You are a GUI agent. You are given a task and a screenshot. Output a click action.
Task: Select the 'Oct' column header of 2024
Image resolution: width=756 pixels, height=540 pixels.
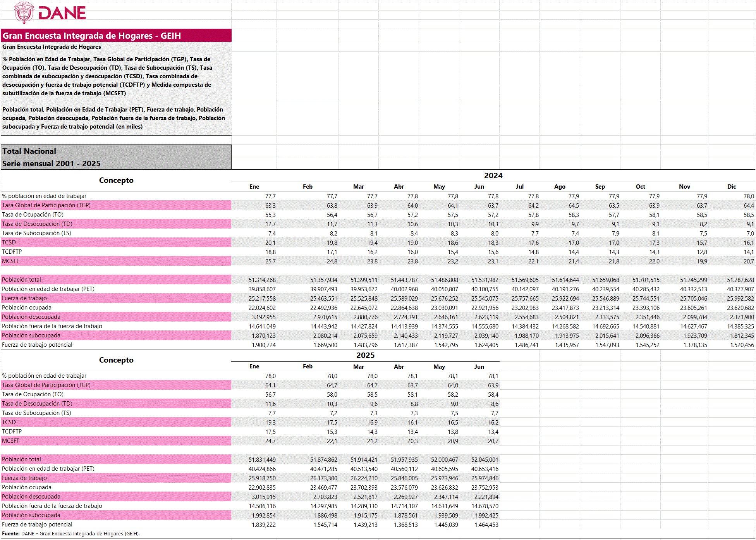(640, 187)
